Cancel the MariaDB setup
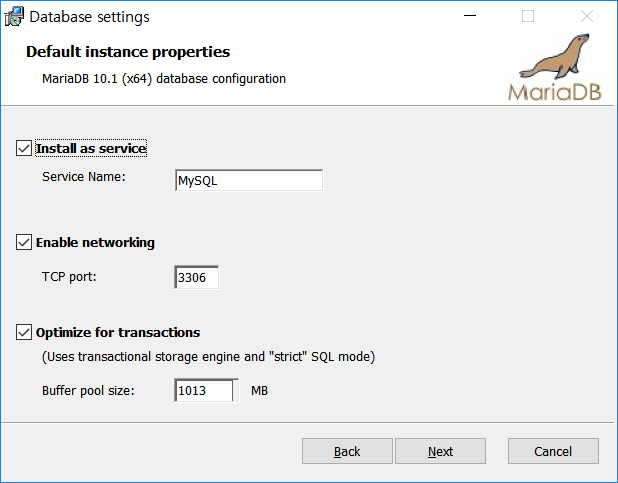The image size is (618, 483). click(x=553, y=451)
